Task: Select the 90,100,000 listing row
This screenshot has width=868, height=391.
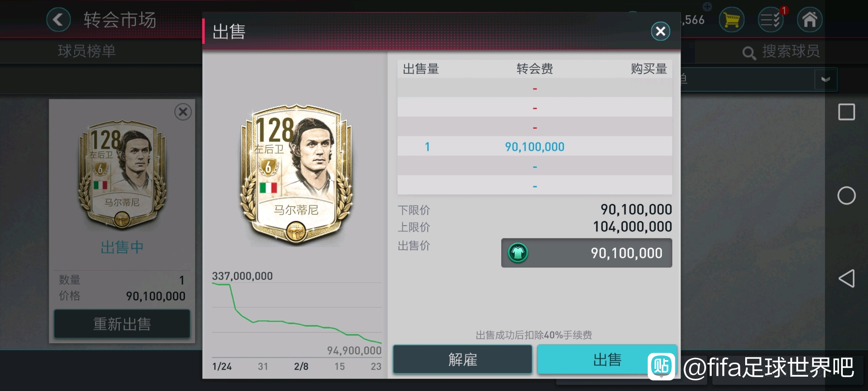Action: point(535,147)
